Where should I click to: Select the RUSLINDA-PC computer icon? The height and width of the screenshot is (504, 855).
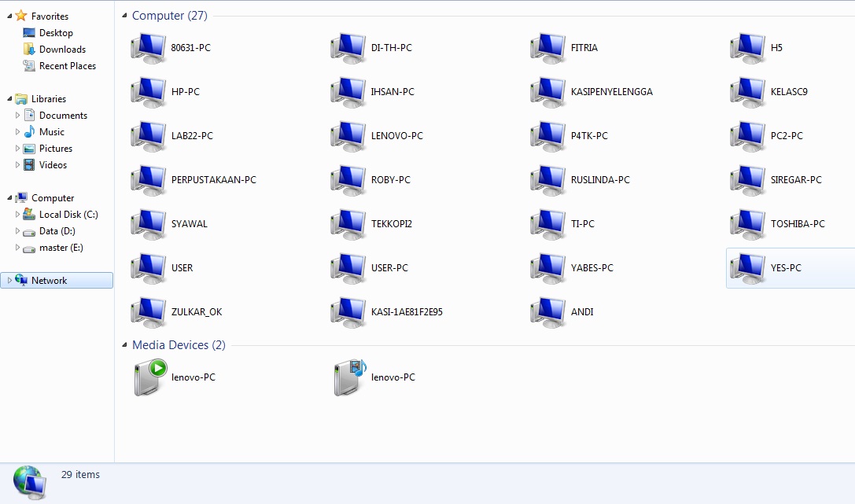click(548, 180)
